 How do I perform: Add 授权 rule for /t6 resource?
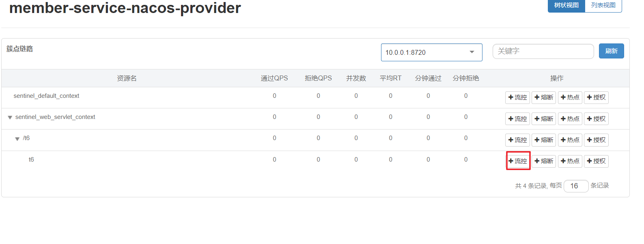coord(596,140)
